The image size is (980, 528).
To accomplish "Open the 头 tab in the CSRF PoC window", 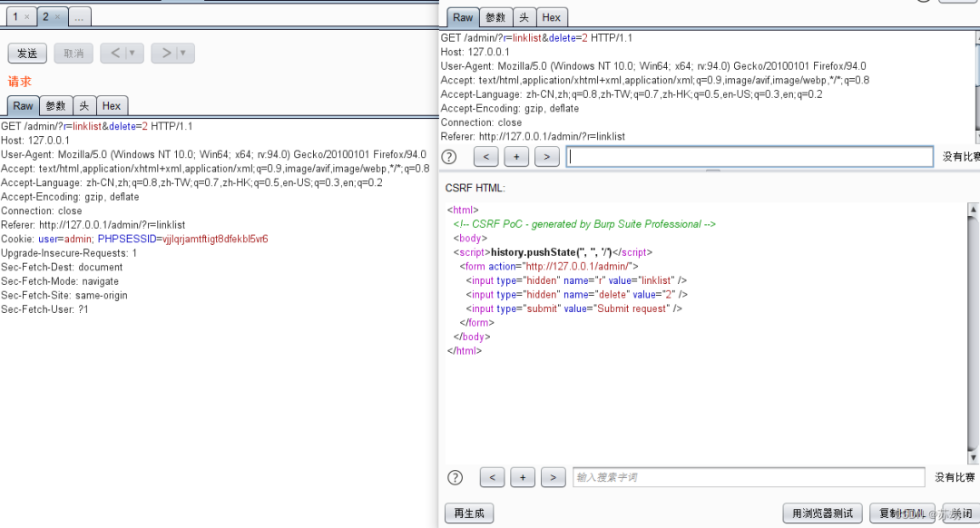I will (524, 17).
